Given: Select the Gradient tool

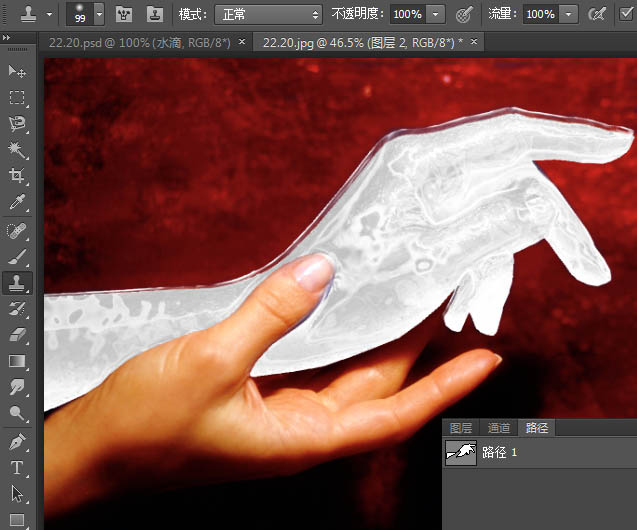Looking at the screenshot, I should (17, 361).
